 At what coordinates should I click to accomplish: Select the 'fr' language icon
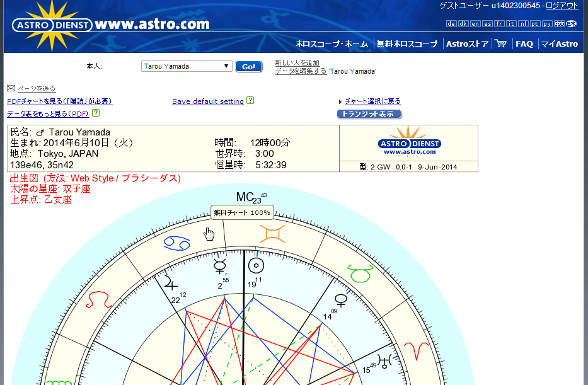(x=499, y=24)
